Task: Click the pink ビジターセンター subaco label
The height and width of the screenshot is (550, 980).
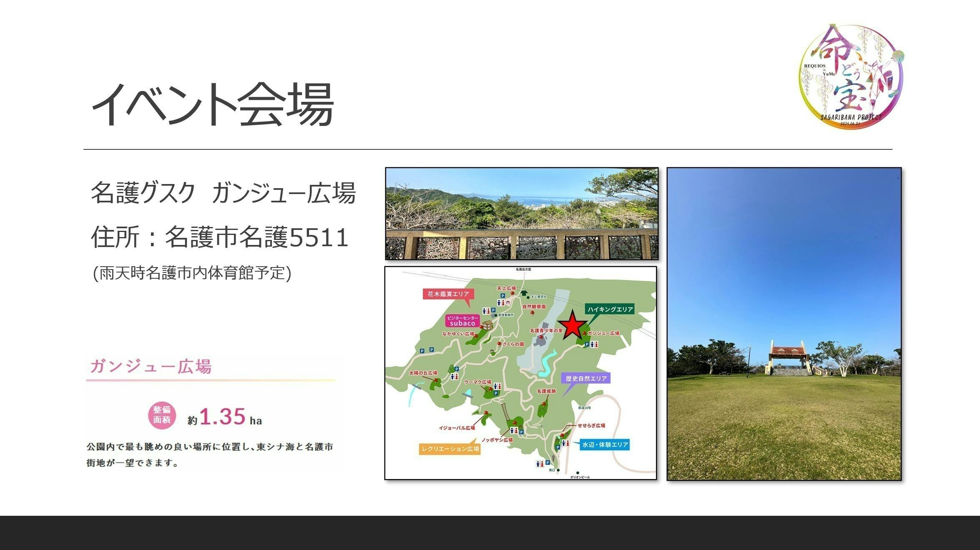Action: click(462, 321)
